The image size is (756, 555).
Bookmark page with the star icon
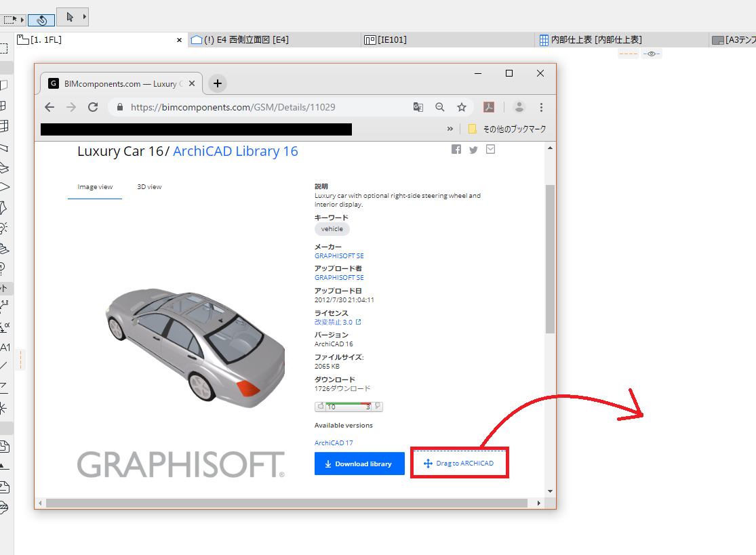tap(462, 107)
